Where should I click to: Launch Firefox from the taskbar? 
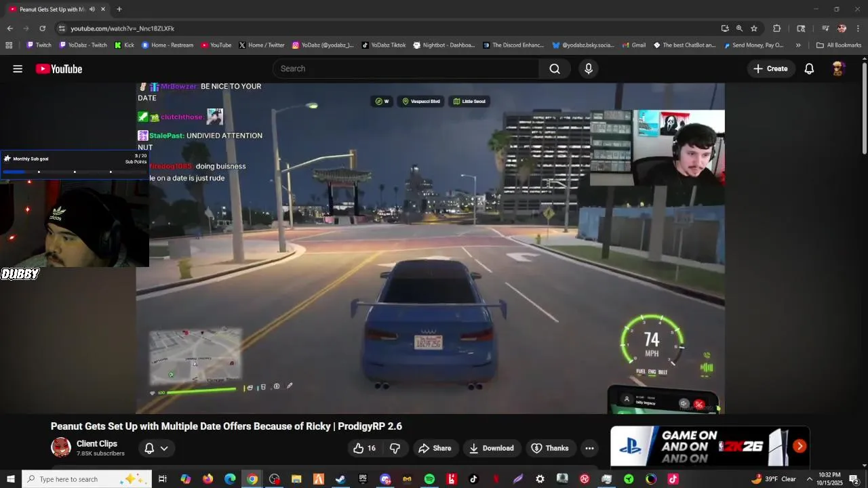click(x=208, y=479)
